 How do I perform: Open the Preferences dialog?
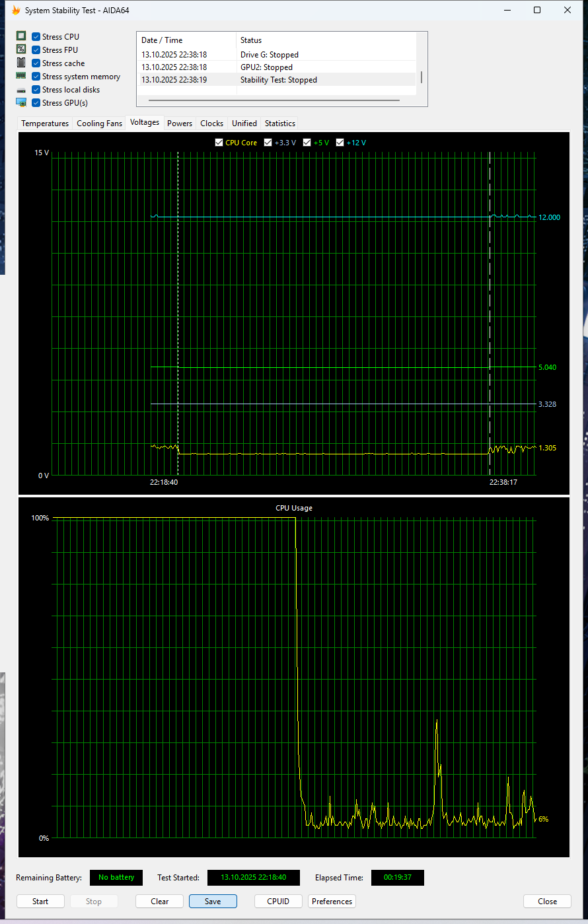pyautogui.click(x=332, y=901)
